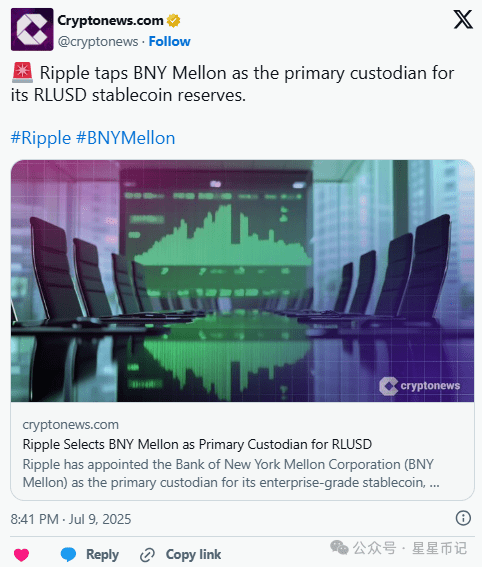This screenshot has height=567, width=482.
Task: Click the Cryptonews.com display name
Action: point(111,21)
